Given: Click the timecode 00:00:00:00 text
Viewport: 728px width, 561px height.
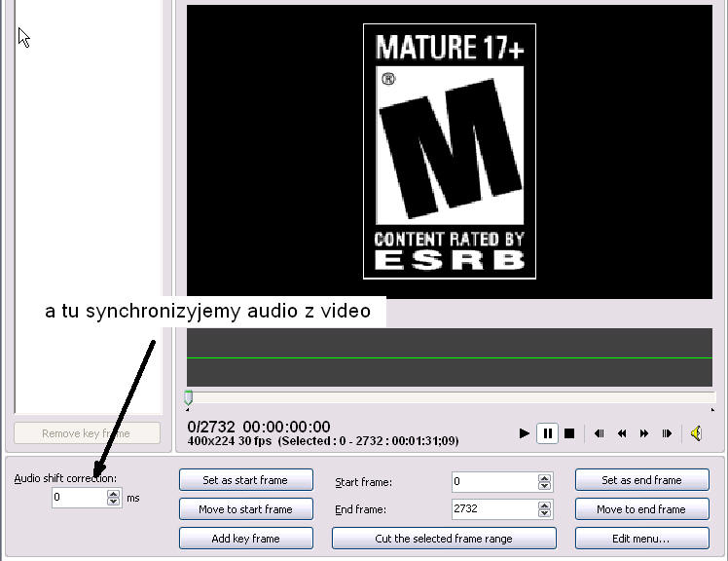Looking at the screenshot, I should (x=286, y=427).
